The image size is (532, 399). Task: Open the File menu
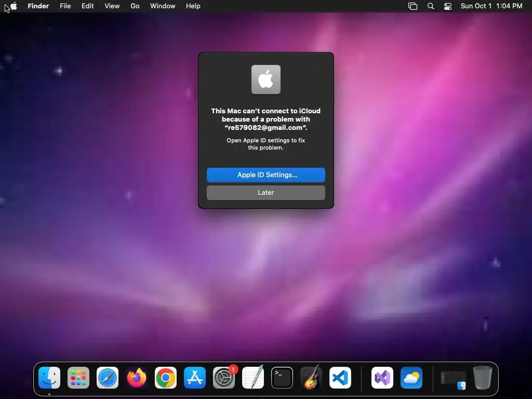[65, 6]
